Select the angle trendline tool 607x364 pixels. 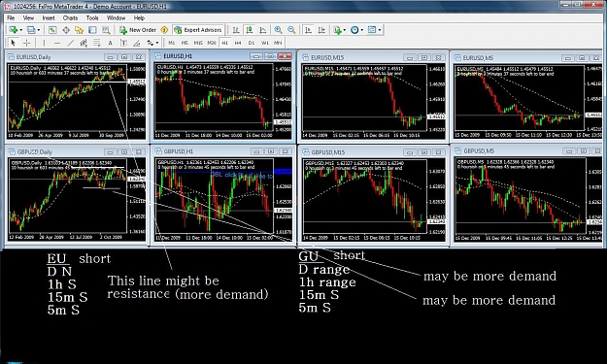pyautogui.click(x=136, y=43)
